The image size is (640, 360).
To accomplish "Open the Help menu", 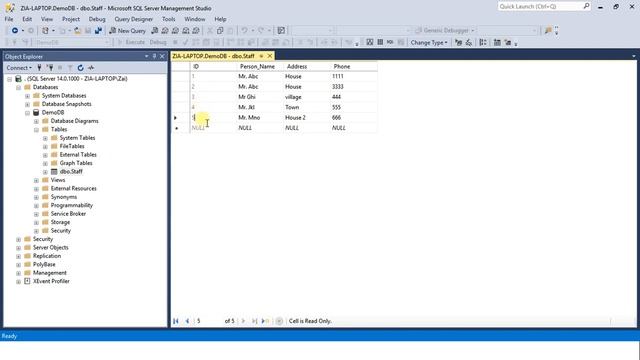I will pyautogui.click(x=220, y=19).
